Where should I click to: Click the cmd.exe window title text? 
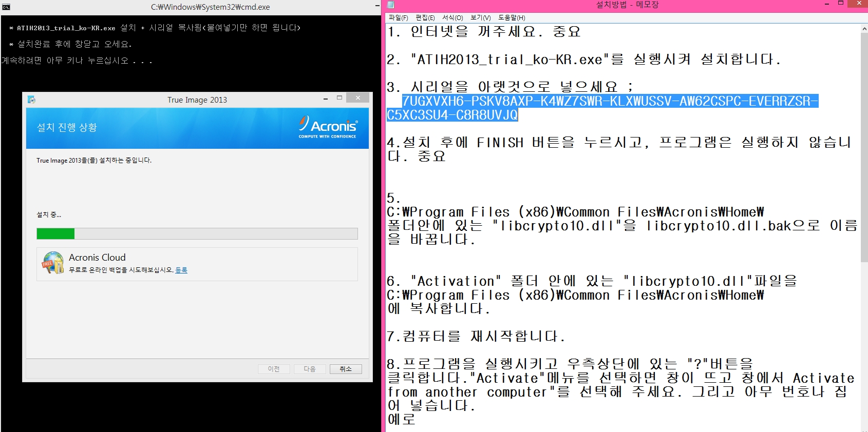(210, 7)
